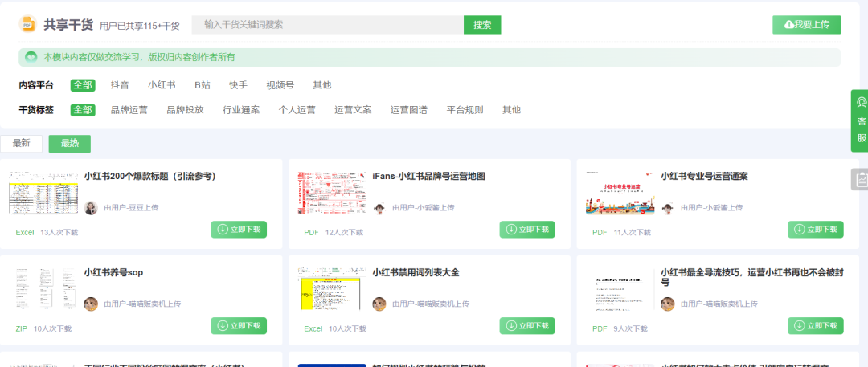
Task: Select 全部 under 内容平台
Action: click(x=83, y=85)
